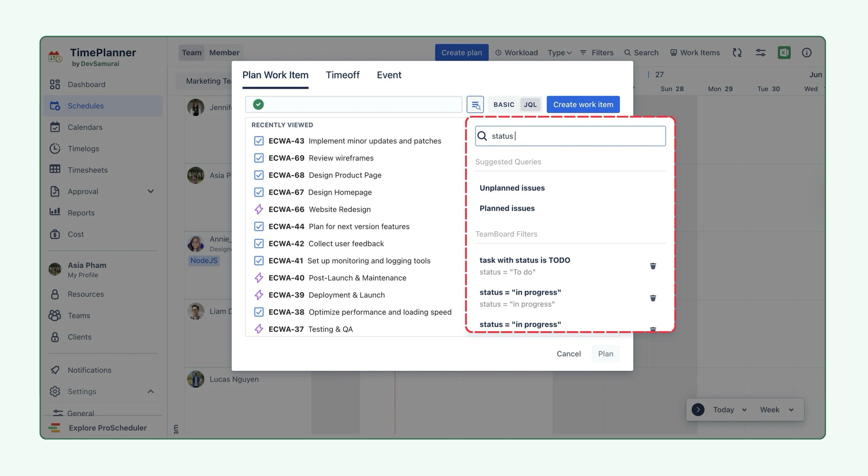Open the info icon in toolbar
This screenshot has height=476, width=868.
tap(806, 52)
